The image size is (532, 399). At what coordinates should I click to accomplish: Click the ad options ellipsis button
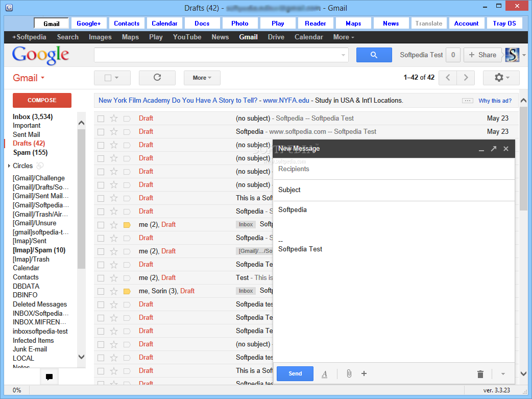(467, 101)
